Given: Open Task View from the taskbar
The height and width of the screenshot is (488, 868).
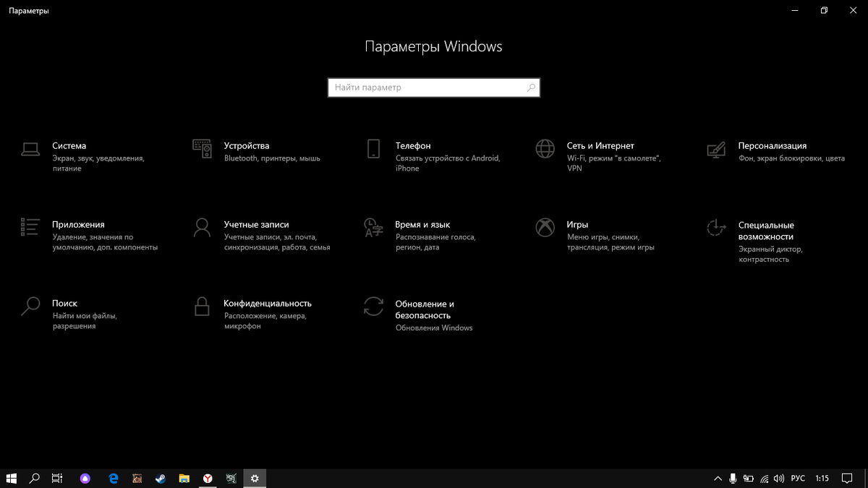Looking at the screenshot, I should (x=57, y=478).
